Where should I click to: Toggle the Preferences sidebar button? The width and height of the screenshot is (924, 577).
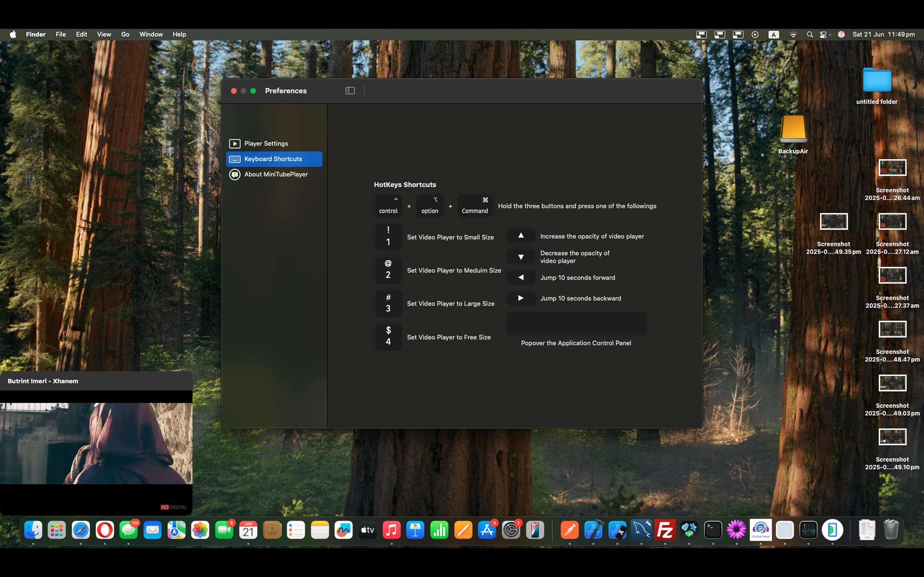[x=350, y=91]
